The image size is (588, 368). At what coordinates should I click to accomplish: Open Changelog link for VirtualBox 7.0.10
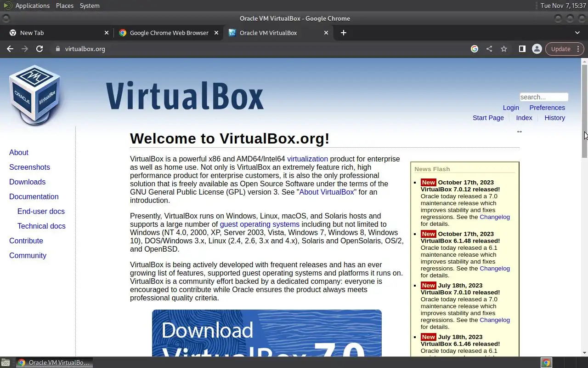coord(495,320)
